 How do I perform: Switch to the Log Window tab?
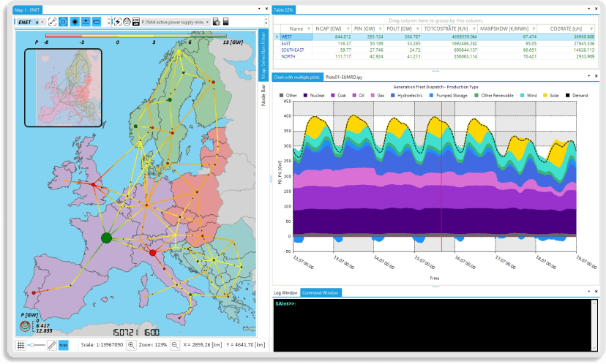pyautogui.click(x=285, y=292)
